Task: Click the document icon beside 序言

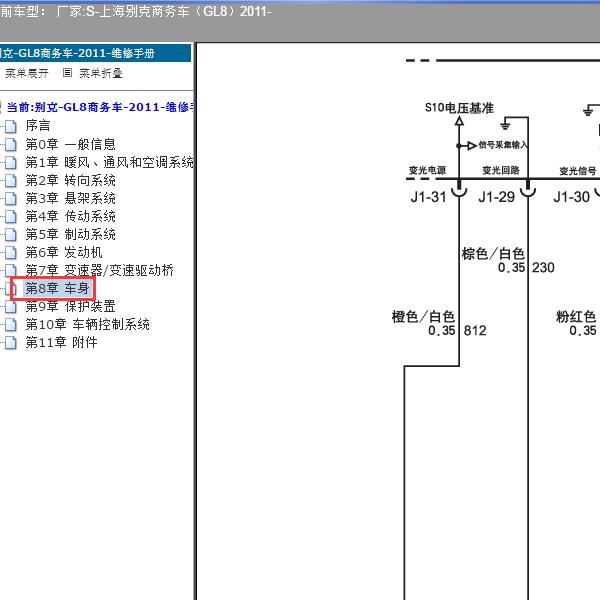Action: [11, 126]
